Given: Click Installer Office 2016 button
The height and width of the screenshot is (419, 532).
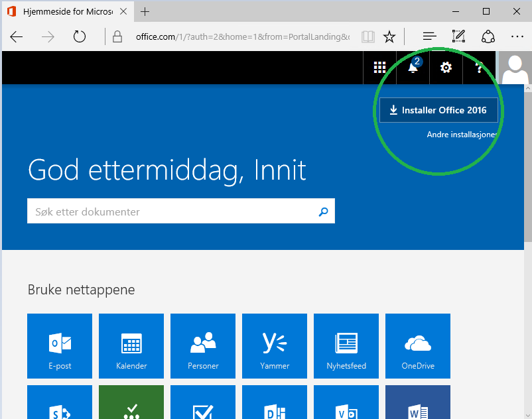Looking at the screenshot, I should click(438, 110).
